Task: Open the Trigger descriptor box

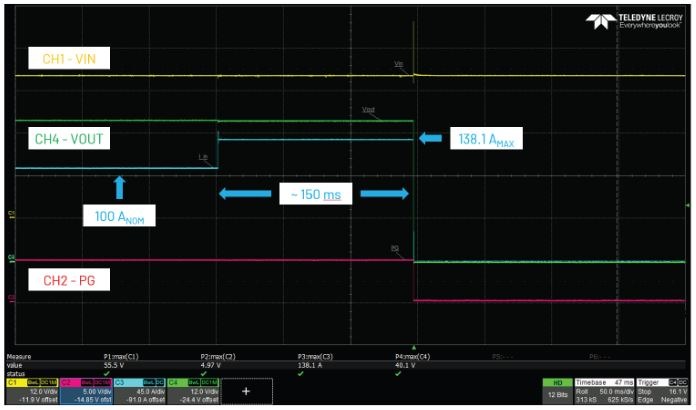Action: [x=661, y=391]
